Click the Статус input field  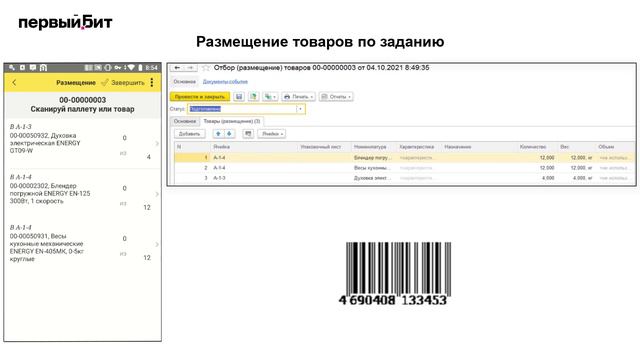[x=242, y=109]
